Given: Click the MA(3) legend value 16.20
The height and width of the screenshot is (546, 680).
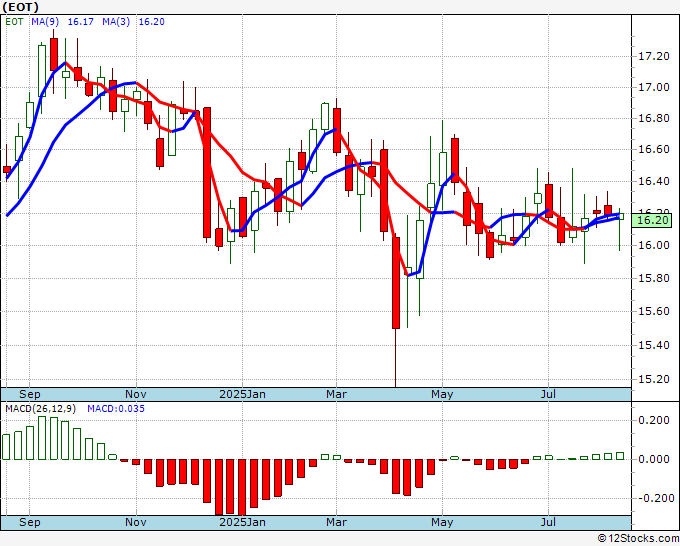Looking at the screenshot, I should tap(152, 22).
